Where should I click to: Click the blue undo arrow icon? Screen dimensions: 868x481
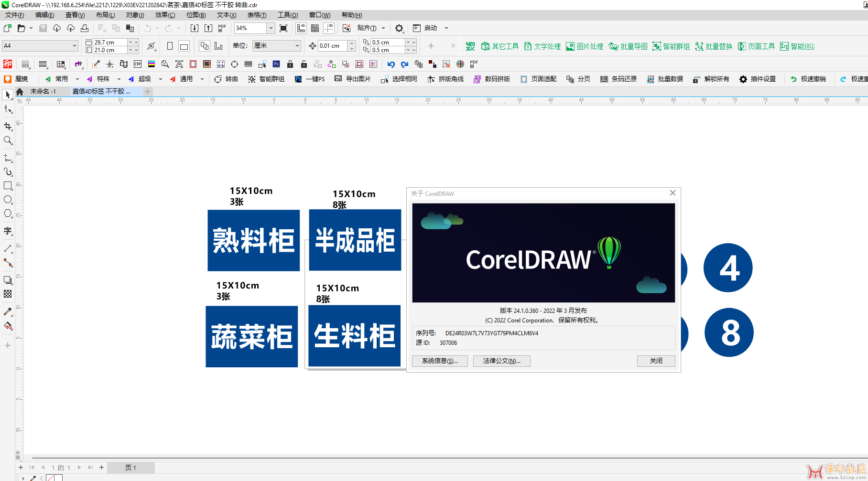tap(391, 64)
